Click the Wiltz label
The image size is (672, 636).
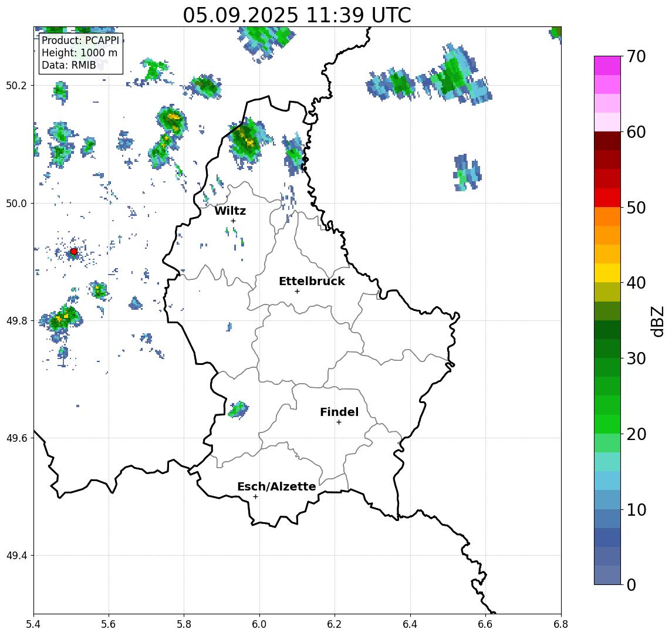230,211
